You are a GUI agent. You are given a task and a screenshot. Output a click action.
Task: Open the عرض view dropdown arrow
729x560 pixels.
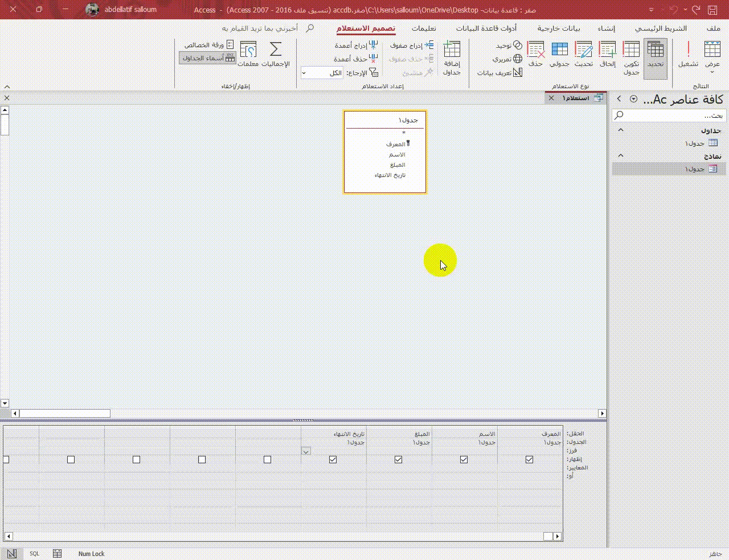[712, 72]
